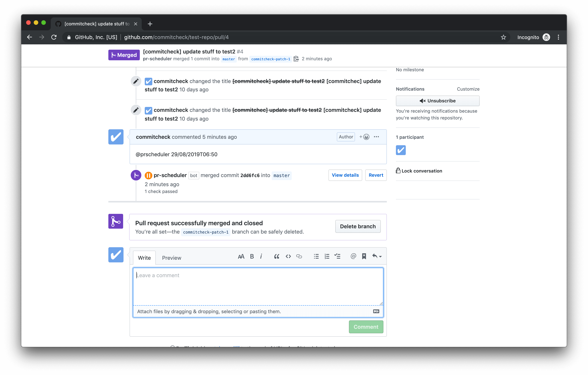
Task: Click the Delete branch button
Action: (x=358, y=226)
